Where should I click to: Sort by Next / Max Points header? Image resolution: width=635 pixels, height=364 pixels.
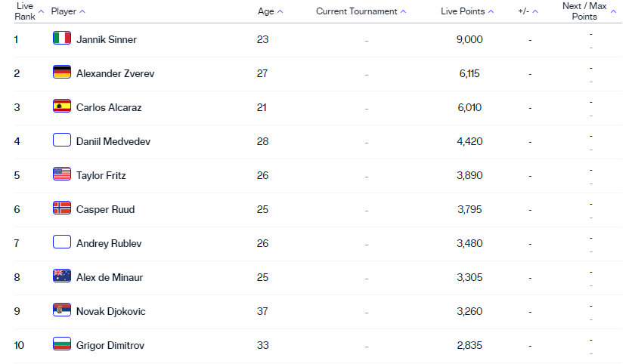pos(584,11)
